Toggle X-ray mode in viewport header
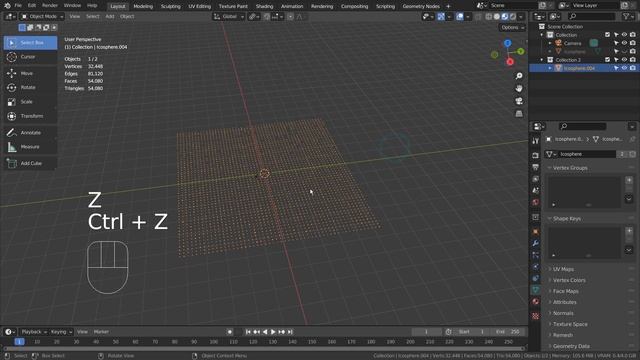Image resolution: width=640 pixels, height=360 pixels. coord(478,17)
